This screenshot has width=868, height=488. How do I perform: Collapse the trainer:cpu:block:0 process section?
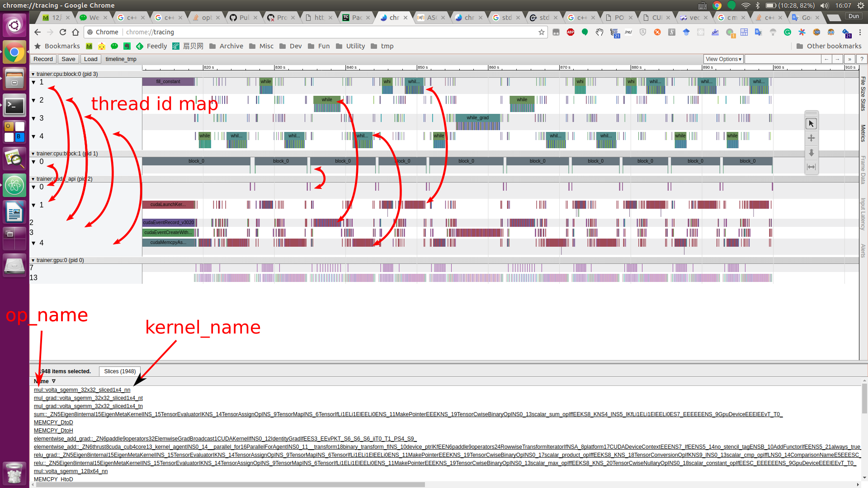(x=33, y=74)
